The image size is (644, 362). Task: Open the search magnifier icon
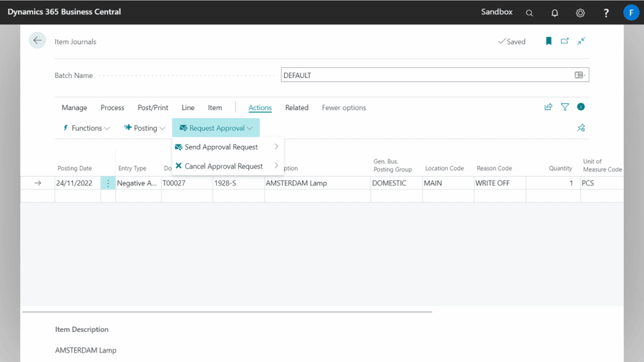point(530,13)
